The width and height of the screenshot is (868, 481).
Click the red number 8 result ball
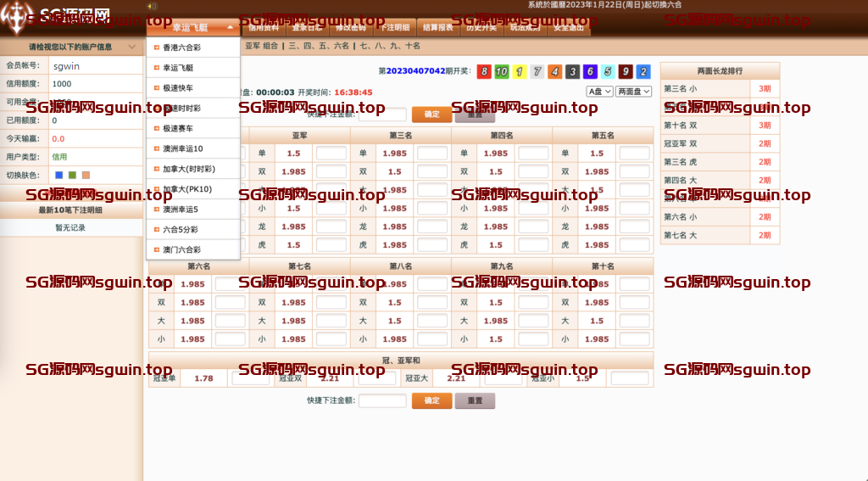[484, 72]
